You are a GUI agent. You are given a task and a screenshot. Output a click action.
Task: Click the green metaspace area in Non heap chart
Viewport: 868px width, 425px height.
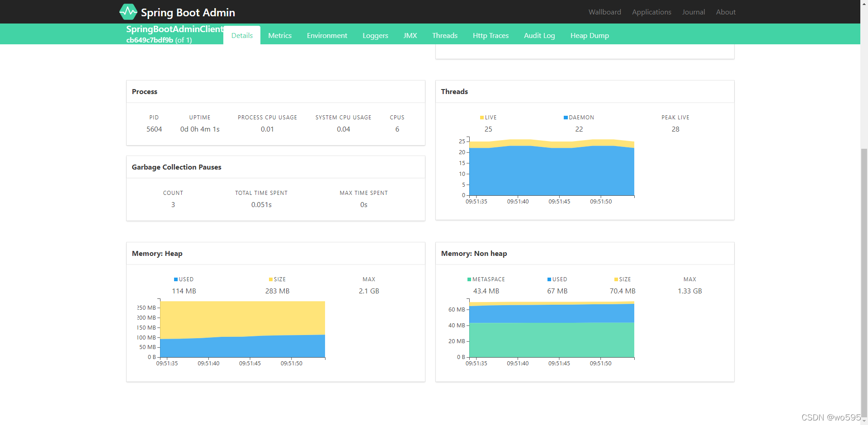[552, 340]
